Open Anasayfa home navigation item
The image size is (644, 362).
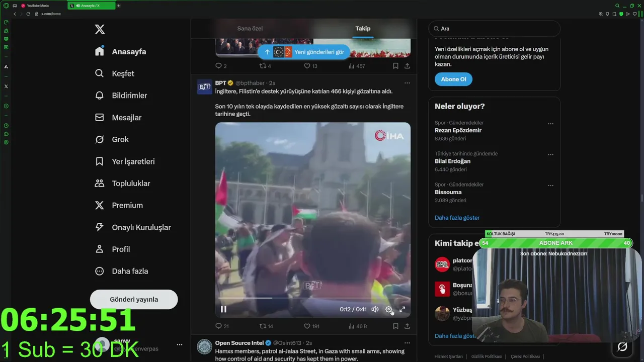tap(121, 52)
